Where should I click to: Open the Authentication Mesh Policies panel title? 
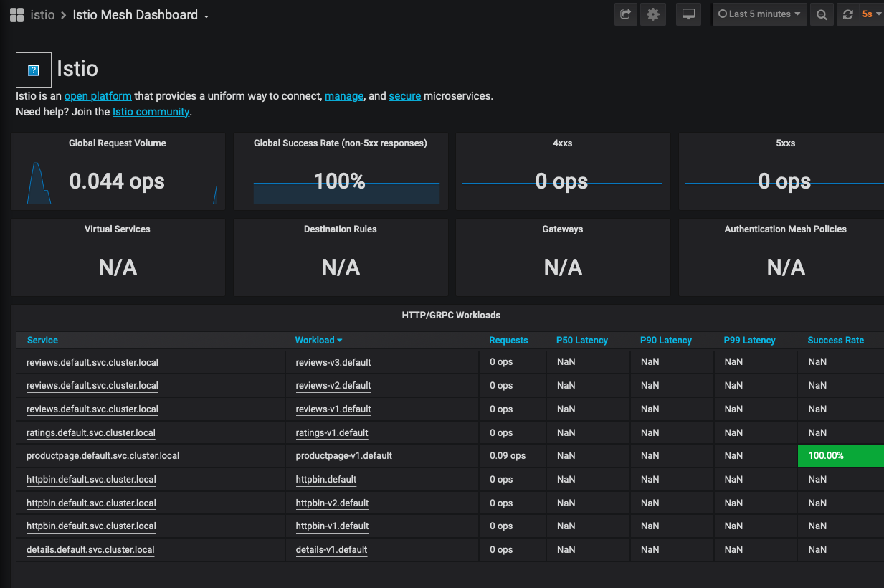pos(786,229)
